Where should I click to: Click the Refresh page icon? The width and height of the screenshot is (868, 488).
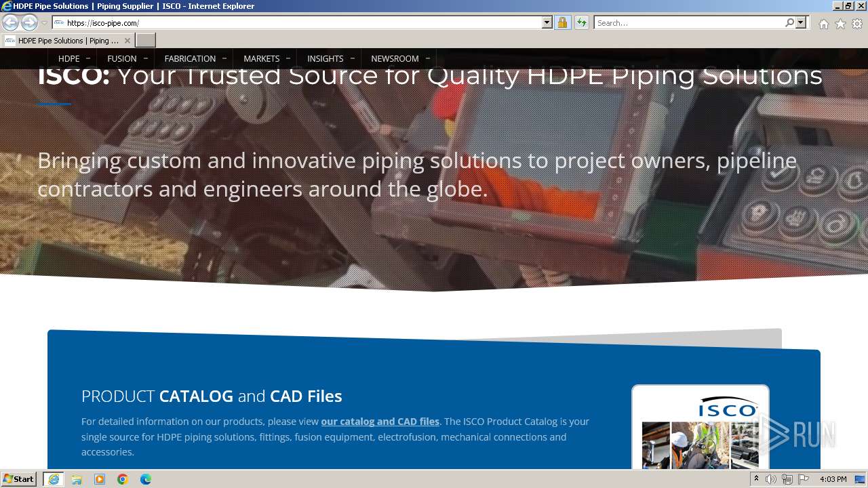581,22
